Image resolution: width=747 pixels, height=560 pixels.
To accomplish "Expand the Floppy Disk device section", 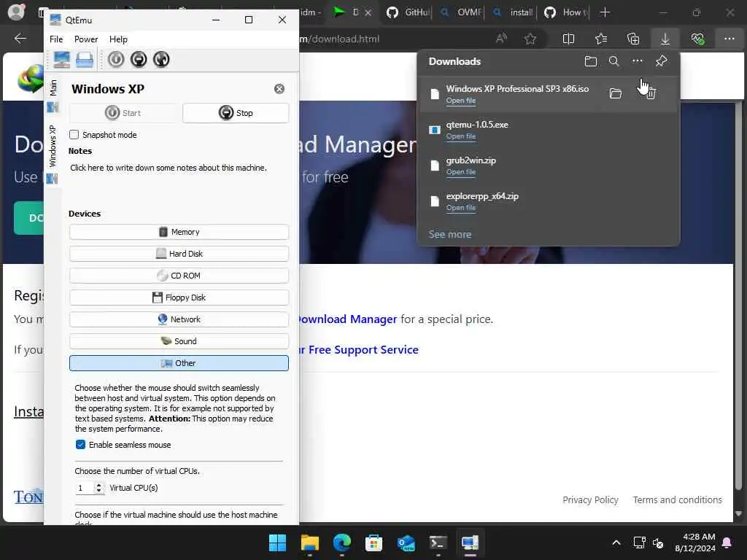I will coord(179,297).
